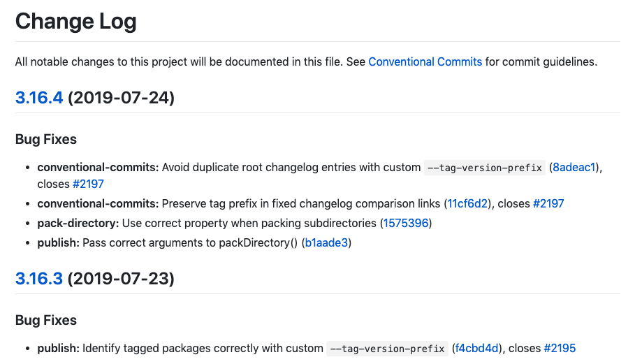Click the (2019-07-24) release date text
Screen dimensions: 635x364
coord(121,98)
